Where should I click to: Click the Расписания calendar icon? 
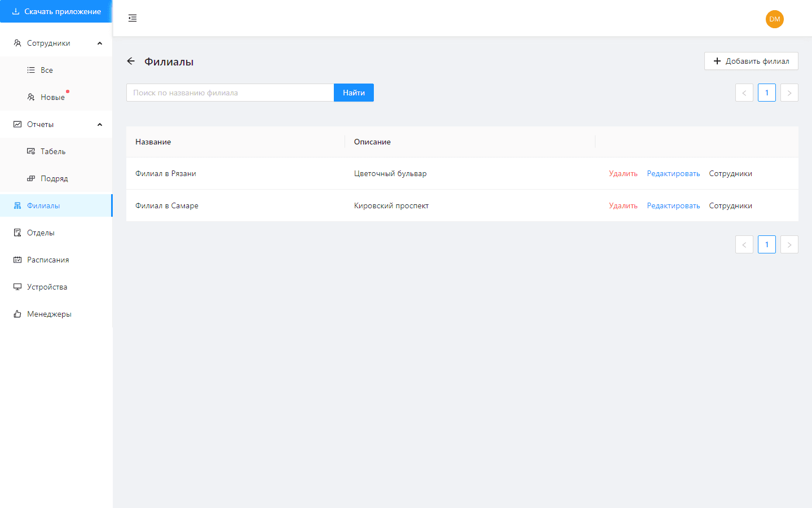17,260
